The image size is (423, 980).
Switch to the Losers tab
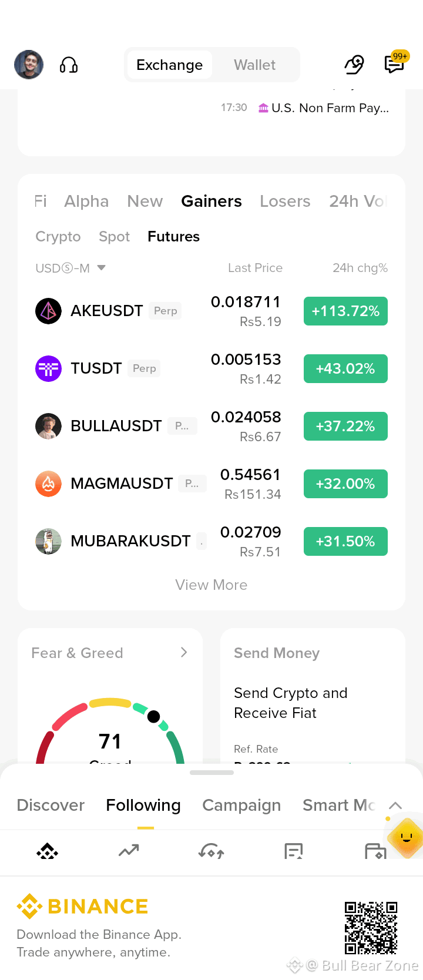click(285, 201)
